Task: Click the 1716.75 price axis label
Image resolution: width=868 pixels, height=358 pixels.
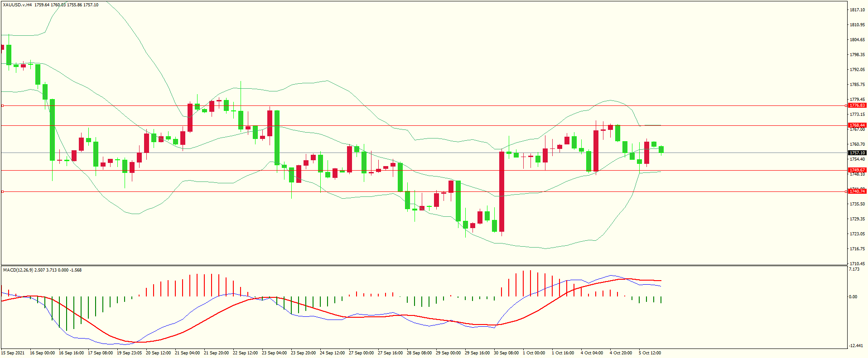Action: pos(858,249)
